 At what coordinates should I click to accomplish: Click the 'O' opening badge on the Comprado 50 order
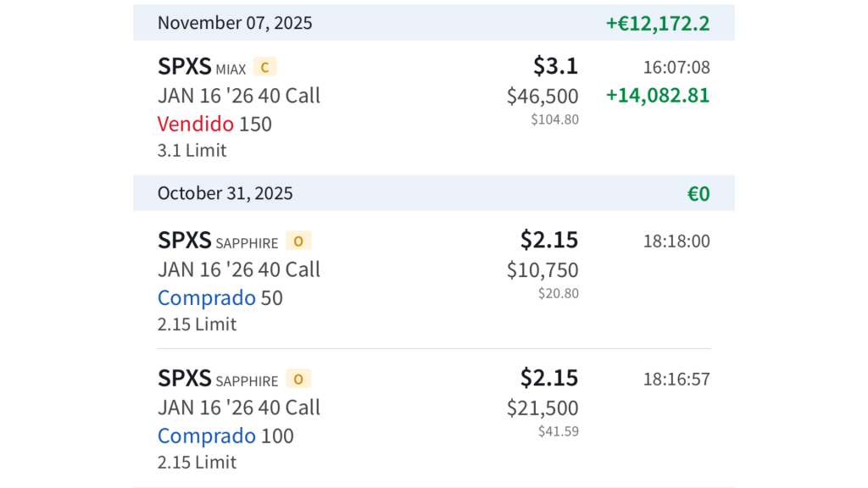pyautogui.click(x=298, y=241)
